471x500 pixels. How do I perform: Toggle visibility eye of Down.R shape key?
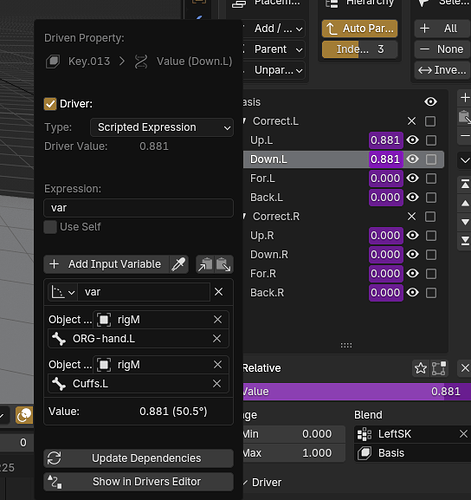(x=413, y=254)
